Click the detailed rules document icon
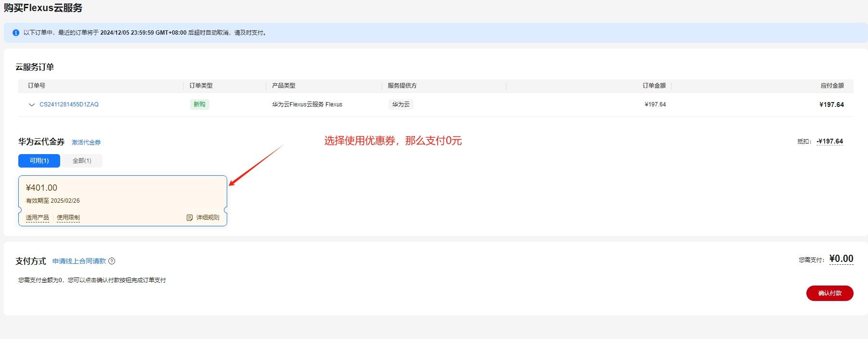868x339 pixels. (x=190, y=218)
